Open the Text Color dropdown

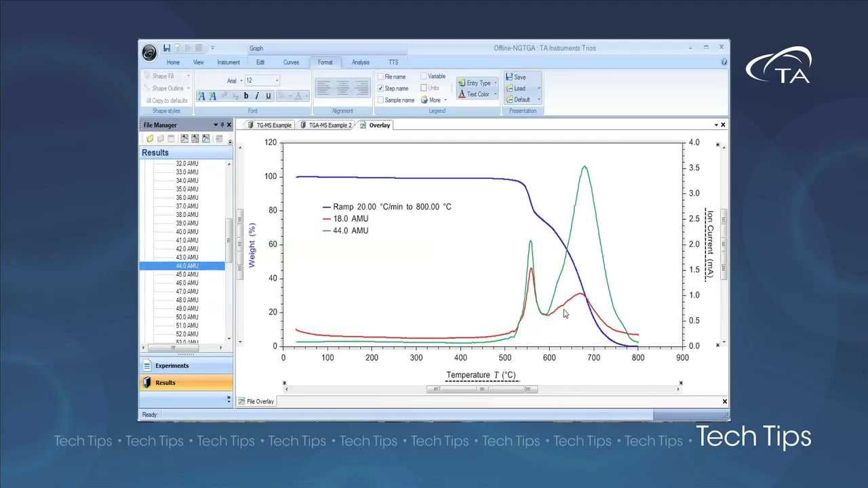494,94
